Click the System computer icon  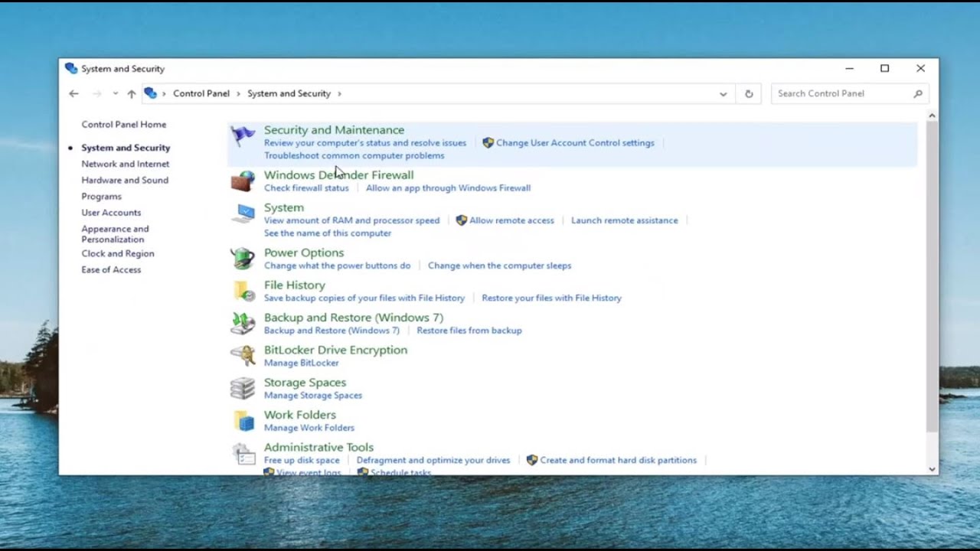[243, 214]
